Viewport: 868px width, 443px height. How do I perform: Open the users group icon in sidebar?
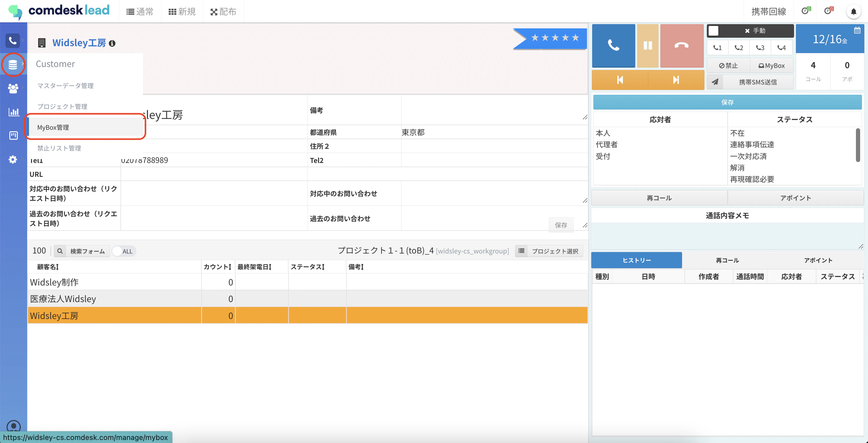(x=13, y=88)
